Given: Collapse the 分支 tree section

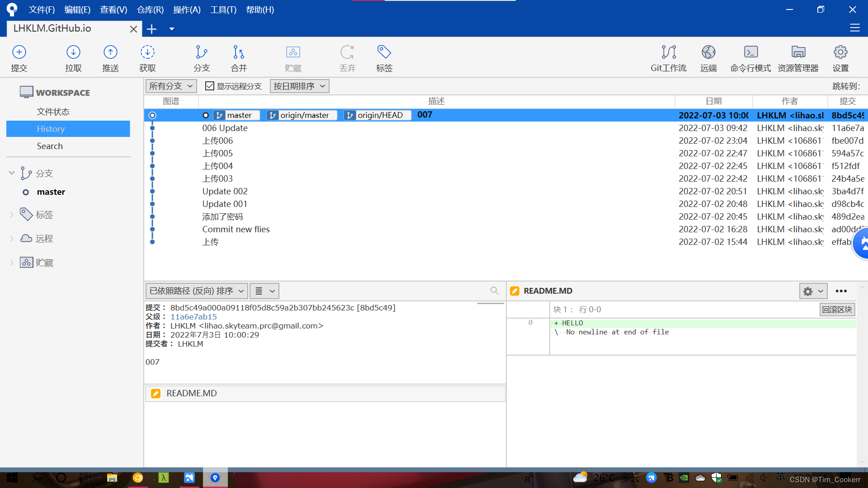Looking at the screenshot, I should click(12, 173).
